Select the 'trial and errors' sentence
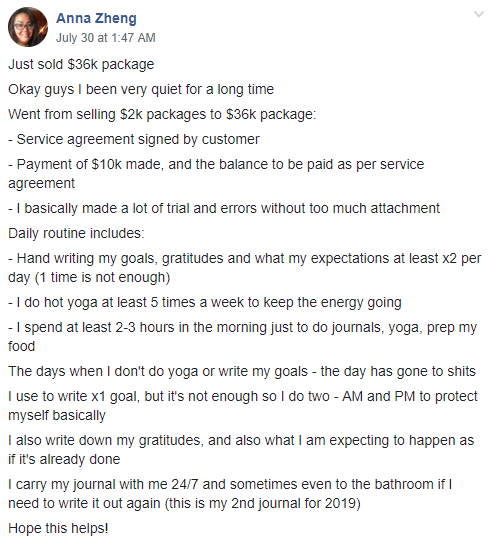Image resolution: width=492 pixels, height=541 pixels. [224, 208]
